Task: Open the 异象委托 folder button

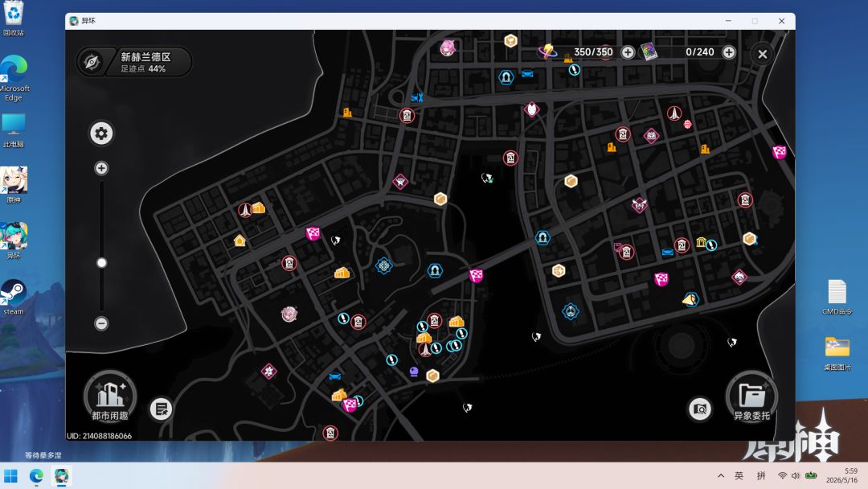Action: [751, 397]
